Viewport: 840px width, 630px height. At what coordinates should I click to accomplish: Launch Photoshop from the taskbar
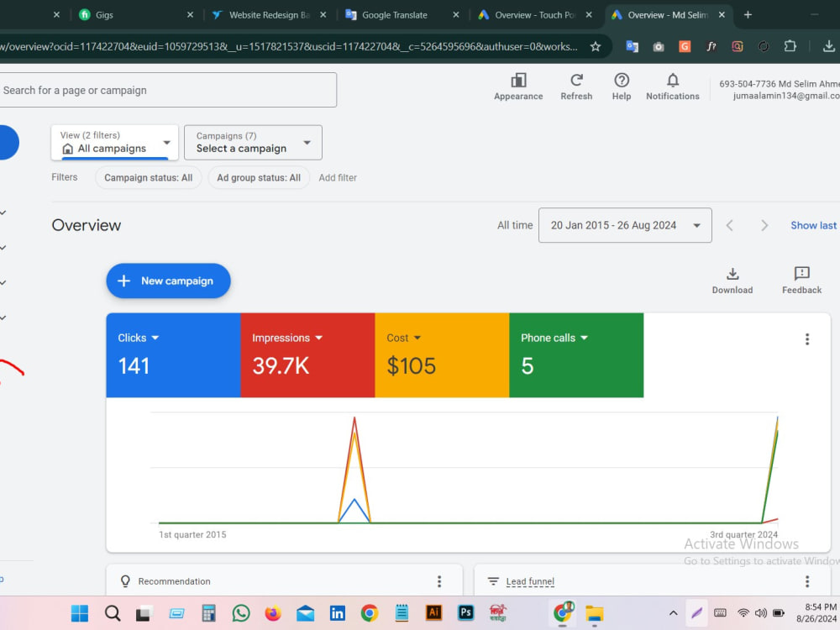(466, 613)
